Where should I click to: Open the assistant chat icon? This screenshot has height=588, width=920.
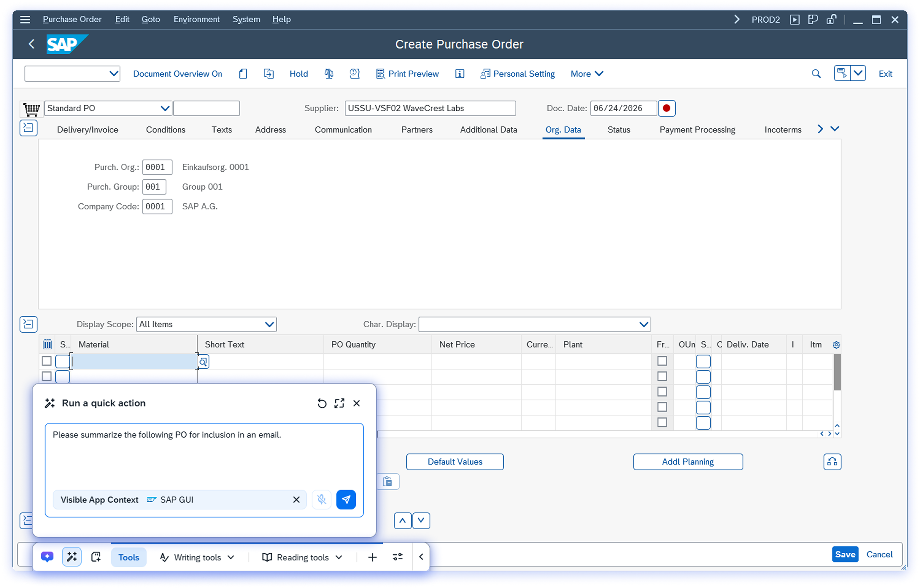(47, 557)
